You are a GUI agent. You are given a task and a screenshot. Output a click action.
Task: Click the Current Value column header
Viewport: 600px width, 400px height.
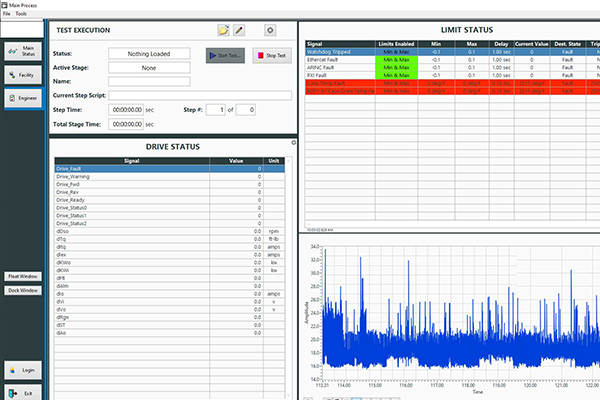[x=532, y=44]
